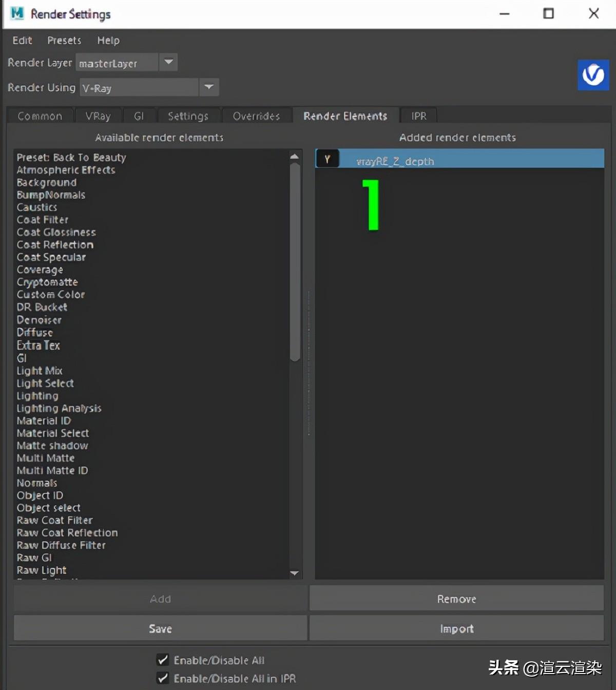Click scroll up arrow of available elements list

point(295,156)
